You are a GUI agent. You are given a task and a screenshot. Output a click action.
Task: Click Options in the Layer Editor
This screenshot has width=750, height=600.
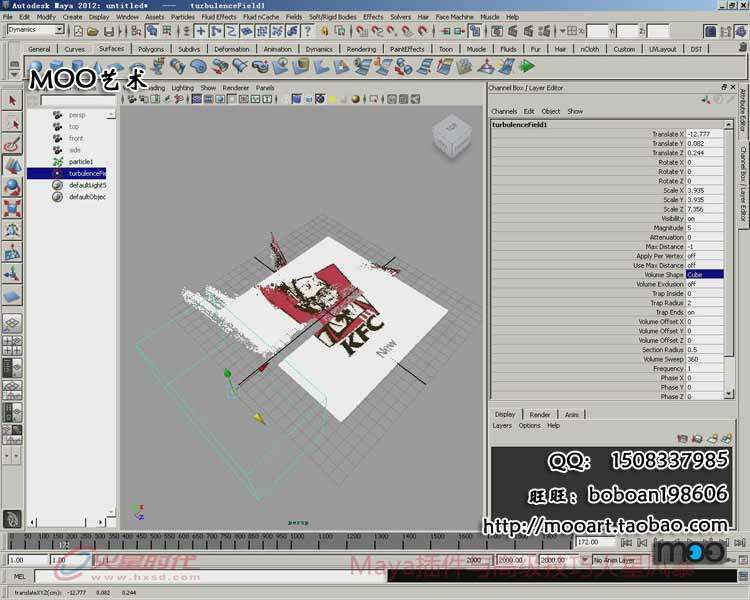[x=529, y=425]
